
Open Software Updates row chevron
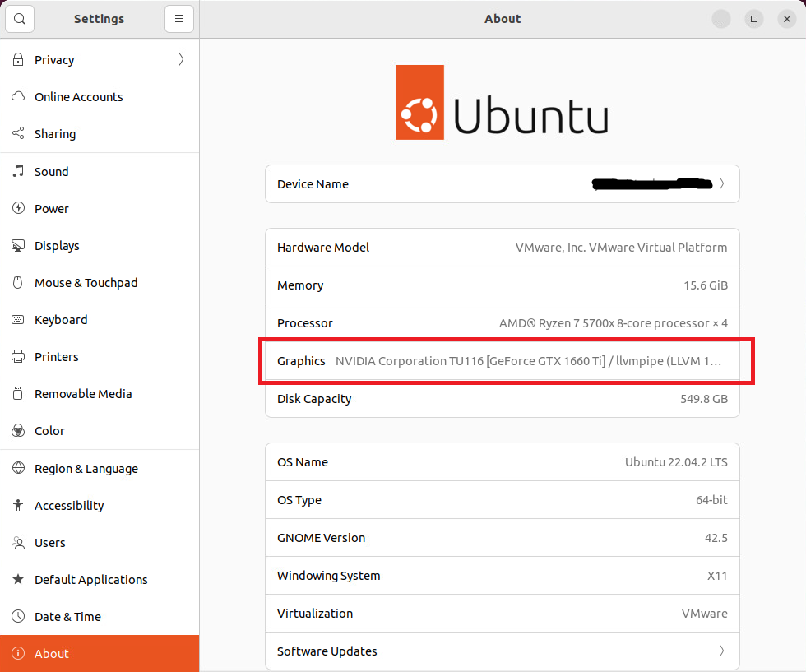[x=722, y=651]
